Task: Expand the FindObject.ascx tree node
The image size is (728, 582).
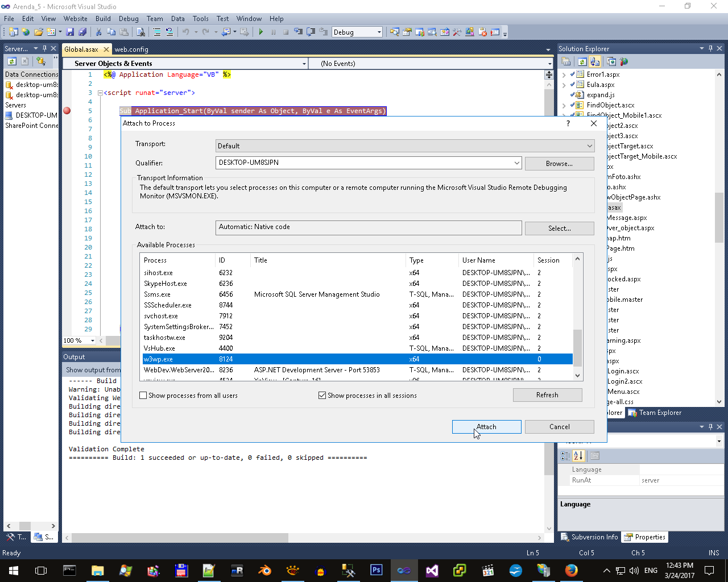Action: [564, 105]
